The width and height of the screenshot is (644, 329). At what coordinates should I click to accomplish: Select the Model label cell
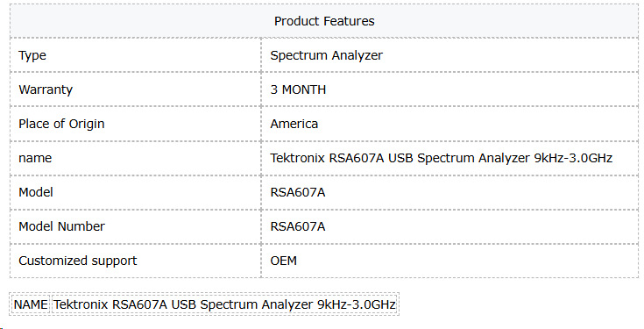(136, 192)
